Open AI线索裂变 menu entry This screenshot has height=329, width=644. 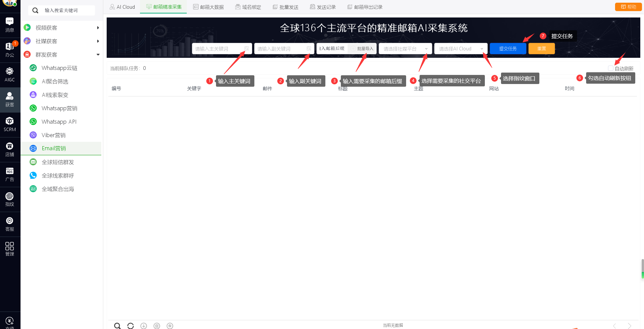pyautogui.click(x=61, y=95)
